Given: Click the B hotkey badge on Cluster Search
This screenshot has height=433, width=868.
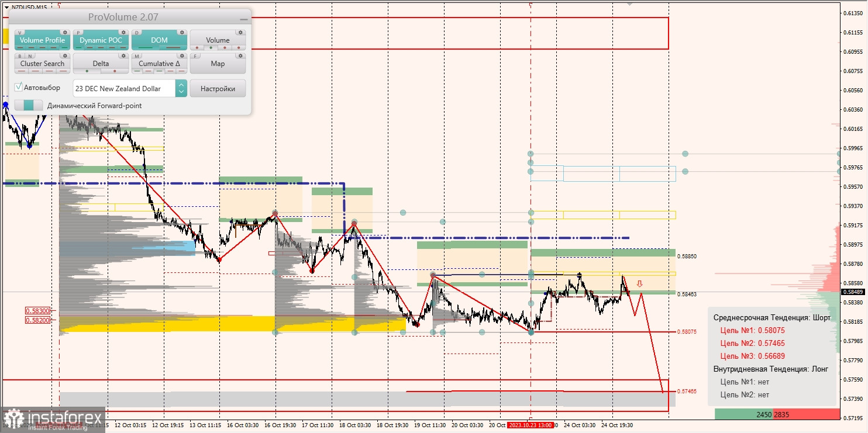Looking at the screenshot, I should point(19,56).
